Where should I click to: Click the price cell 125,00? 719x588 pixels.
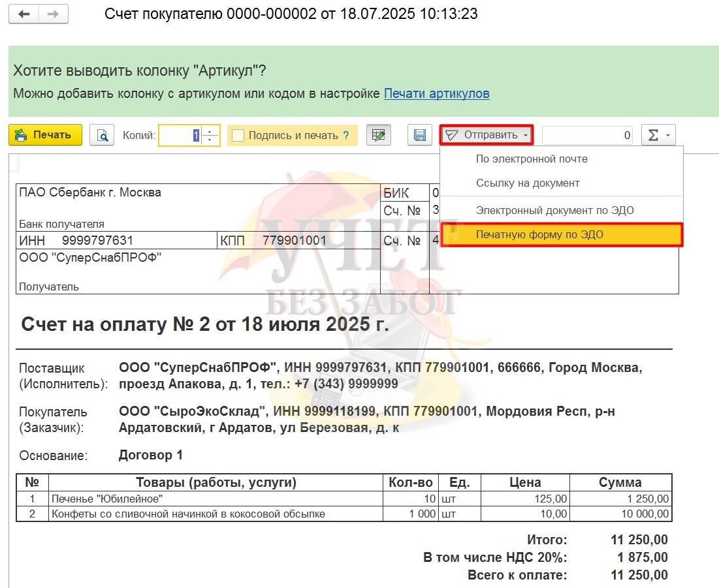click(525, 499)
